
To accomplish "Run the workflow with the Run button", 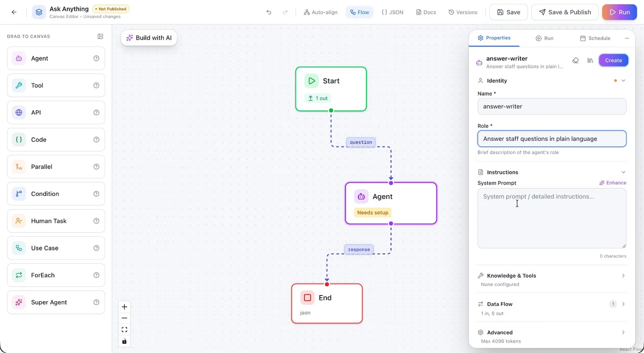I will click(619, 12).
